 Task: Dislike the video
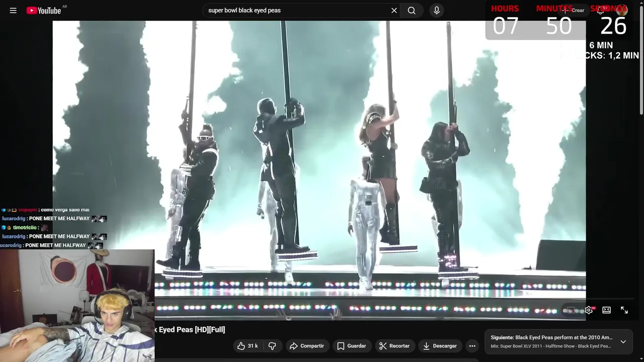(272, 346)
